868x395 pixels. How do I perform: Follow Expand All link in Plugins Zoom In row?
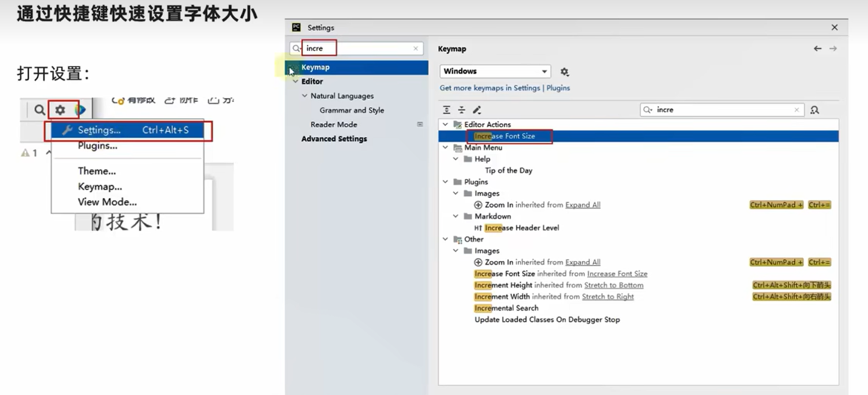point(582,205)
